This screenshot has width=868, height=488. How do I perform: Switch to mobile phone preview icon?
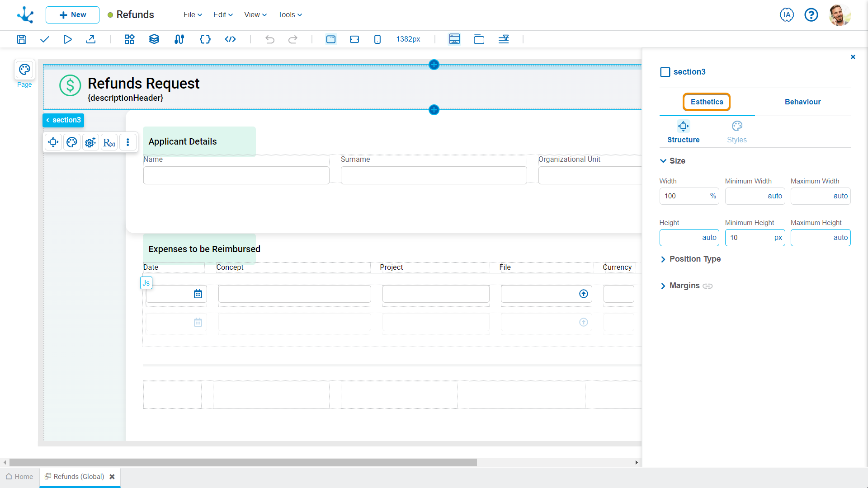pyautogui.click(x=377, y=39)
